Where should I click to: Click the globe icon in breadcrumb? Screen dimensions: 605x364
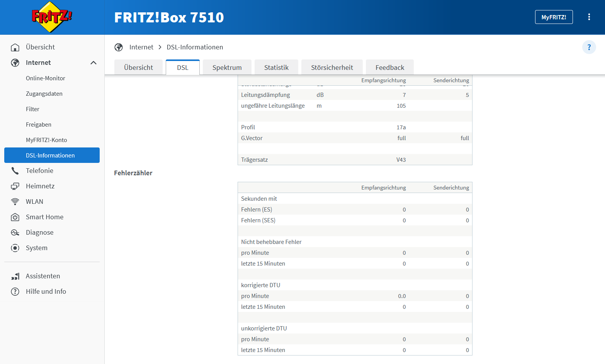(119, 47)
